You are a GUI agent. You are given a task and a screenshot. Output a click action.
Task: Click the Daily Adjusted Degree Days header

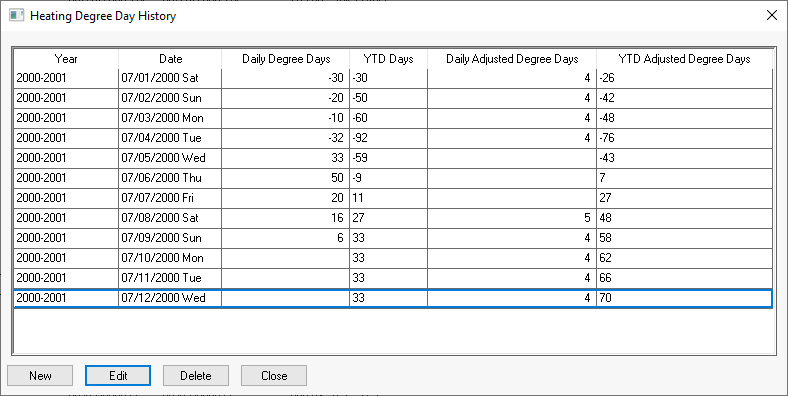click(x=512, y=59)
